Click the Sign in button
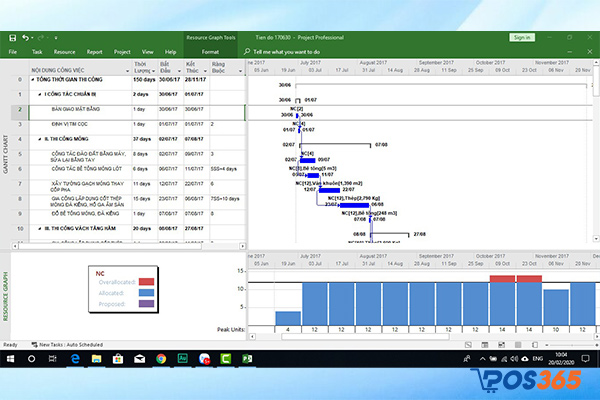Image resolution: width=600 pixels, height=400 pixels. click(x=521, y=37)
